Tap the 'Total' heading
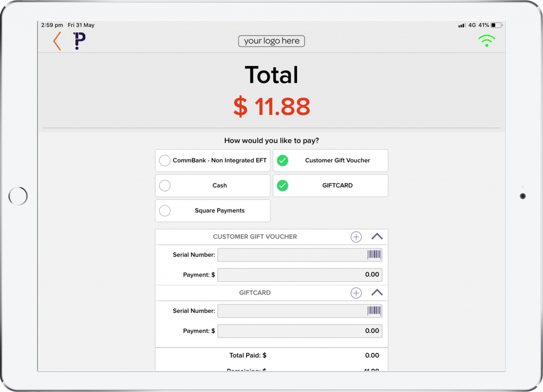 pos(271,75)
